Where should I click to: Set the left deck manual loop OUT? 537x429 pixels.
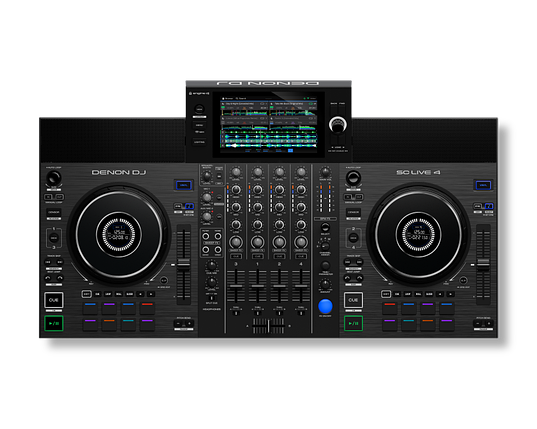point(59,197)
